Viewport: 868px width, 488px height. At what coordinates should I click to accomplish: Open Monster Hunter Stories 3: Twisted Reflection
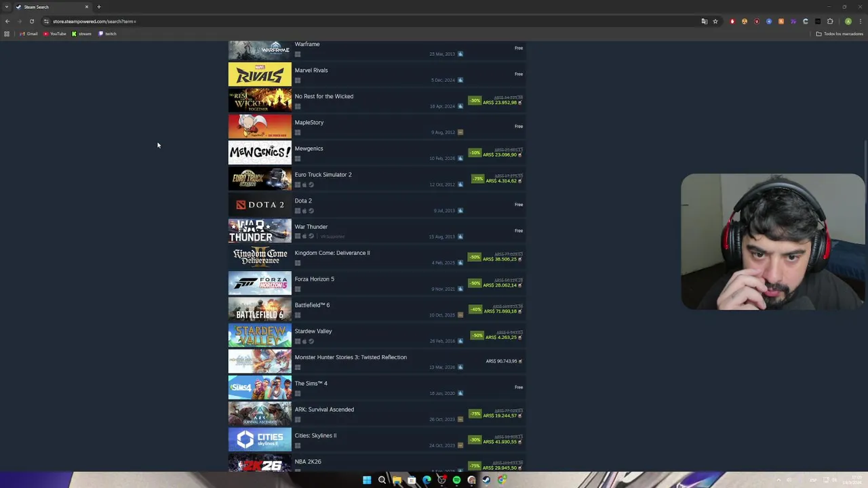coord(351,357)
